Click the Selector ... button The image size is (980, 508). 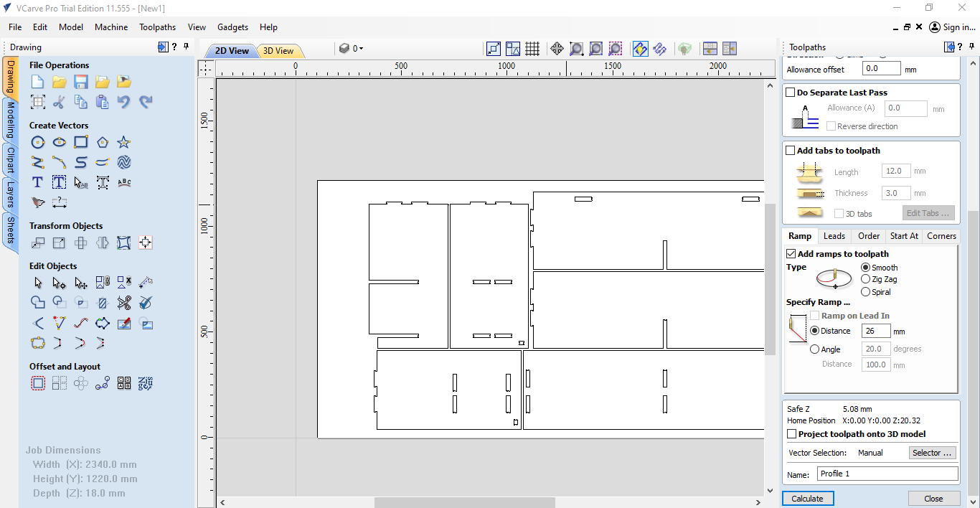[932, 453]
